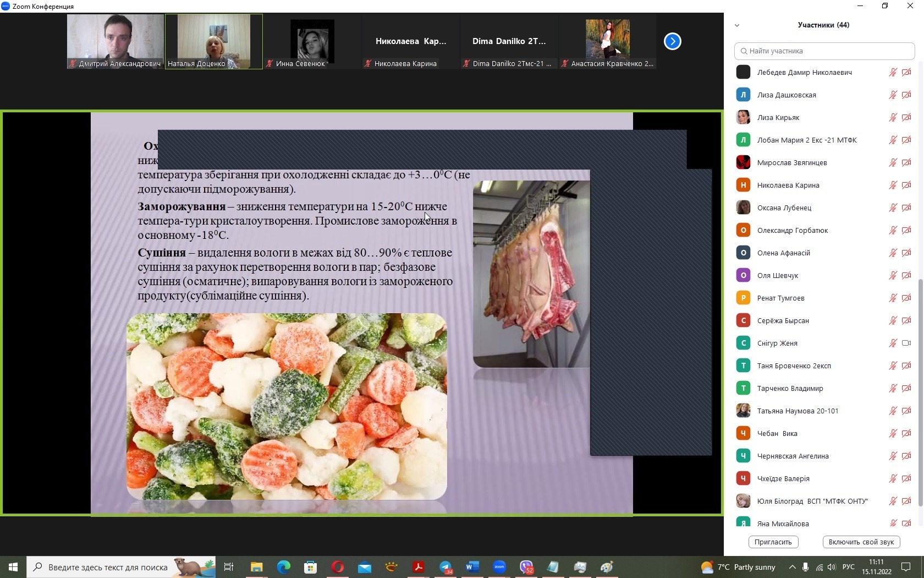Click Николаева Карина muted mic icon in list

[893, 185]
